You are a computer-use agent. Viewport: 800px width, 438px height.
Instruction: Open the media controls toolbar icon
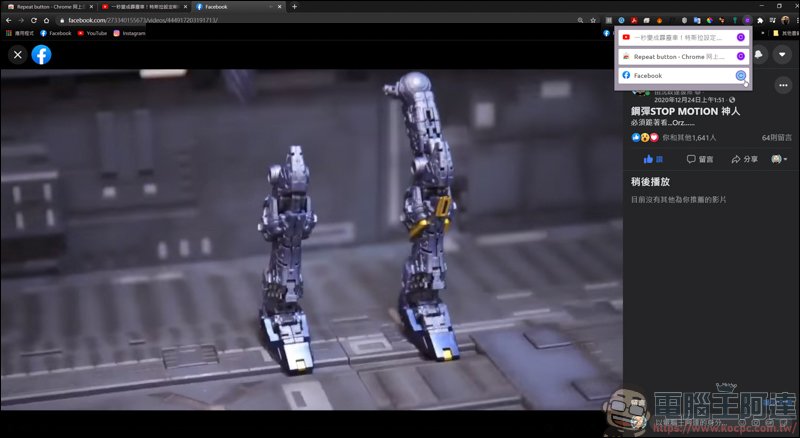point(772,20)
